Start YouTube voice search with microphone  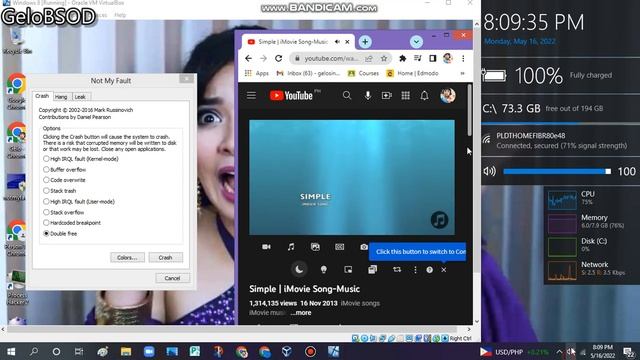click(368, 96)
